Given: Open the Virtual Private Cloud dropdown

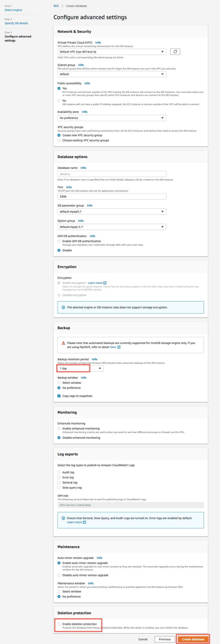Looking at the screenshot, I should [x=112, y=52].
